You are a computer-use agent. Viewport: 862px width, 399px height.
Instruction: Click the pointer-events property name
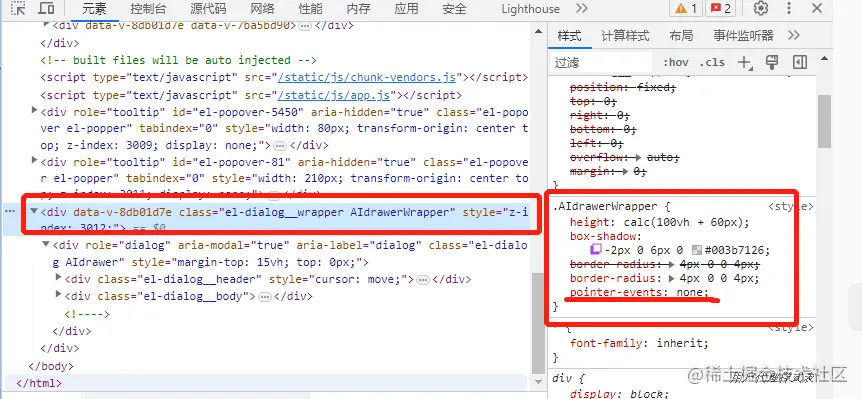click(616, 292)
